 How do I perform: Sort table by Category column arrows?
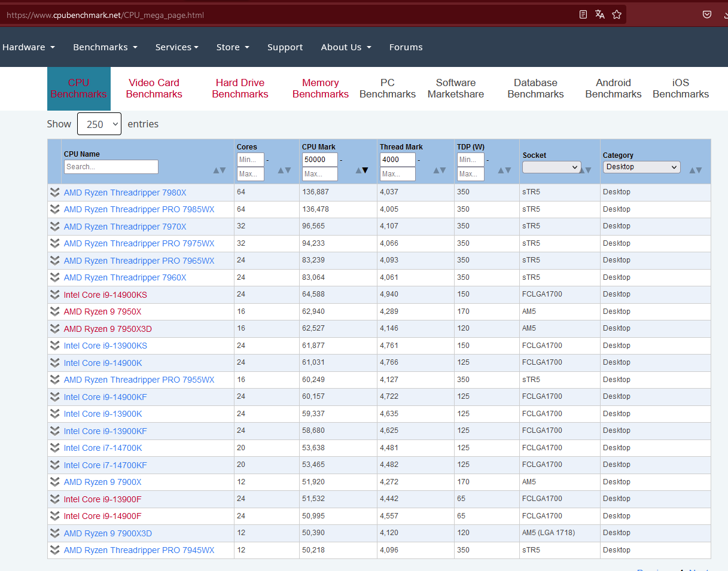(x=696, y=170)
